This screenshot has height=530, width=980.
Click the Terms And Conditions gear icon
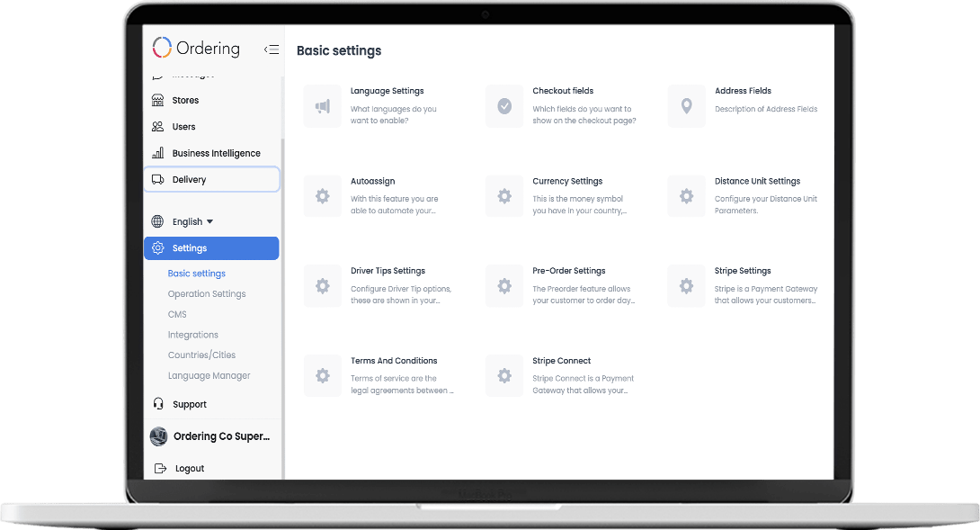pos(323,375)
